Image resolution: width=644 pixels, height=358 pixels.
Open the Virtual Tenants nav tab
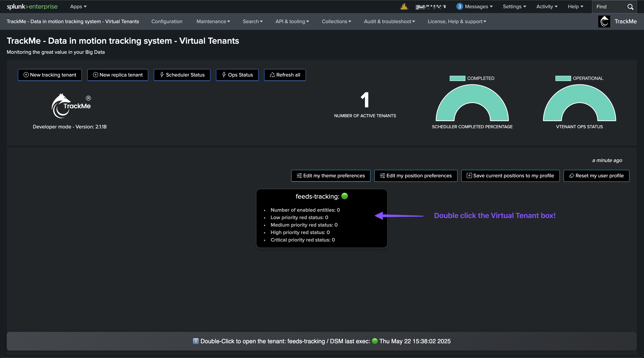click(73, 21)
